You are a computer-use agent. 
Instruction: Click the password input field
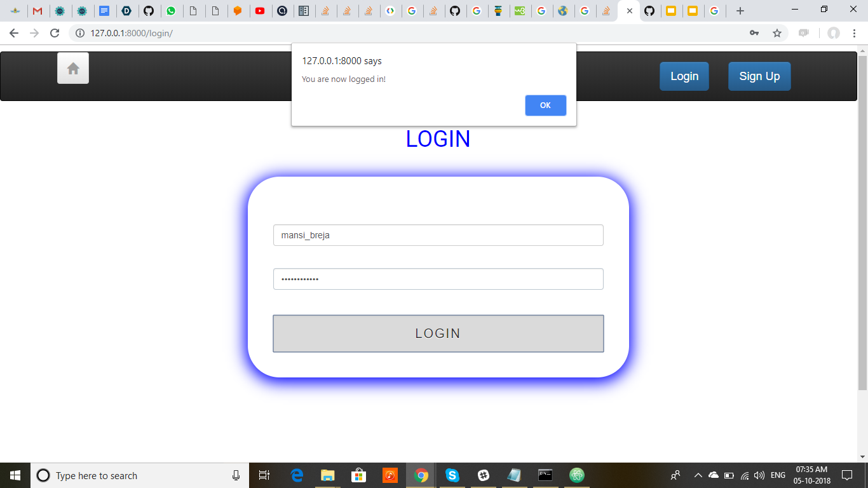(x=438, y=279)
